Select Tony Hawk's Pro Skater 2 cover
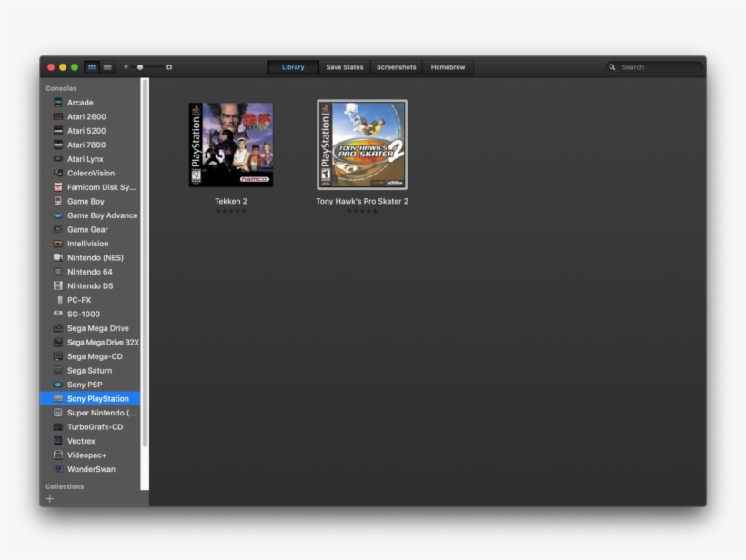The width and height of the screenshot is (746, 560). click(x=362, y=145)
